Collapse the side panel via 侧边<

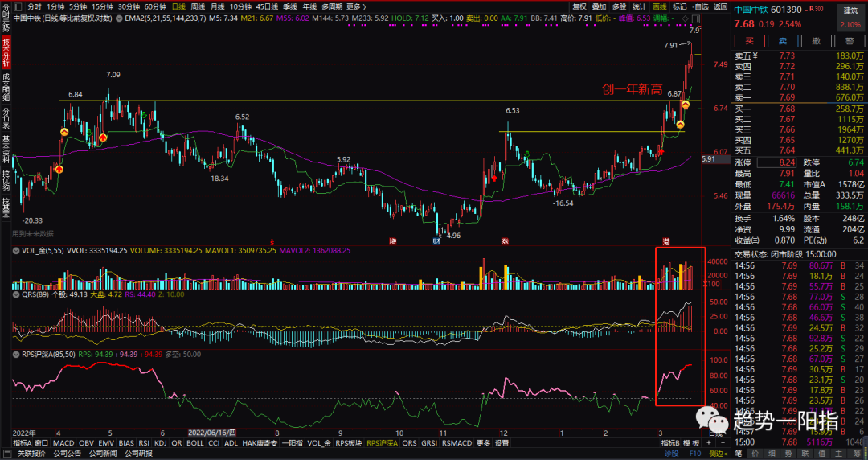[719, 454]
